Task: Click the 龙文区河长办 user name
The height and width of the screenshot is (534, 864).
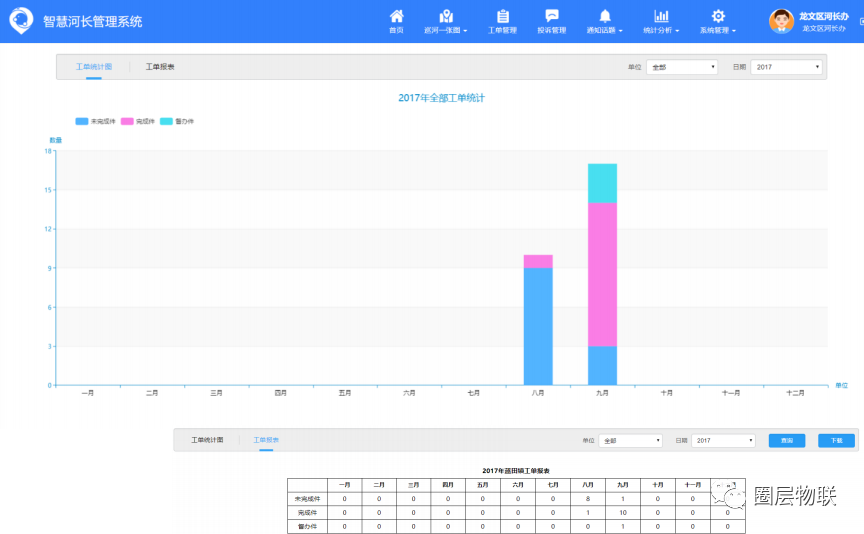Action: tap(824, 17)
